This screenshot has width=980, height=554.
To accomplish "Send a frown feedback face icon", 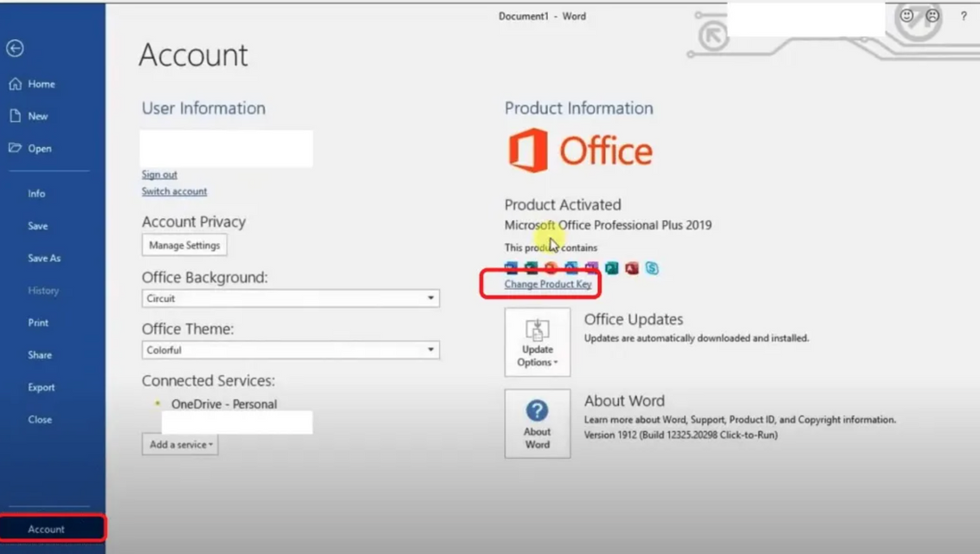I will 932,16.
